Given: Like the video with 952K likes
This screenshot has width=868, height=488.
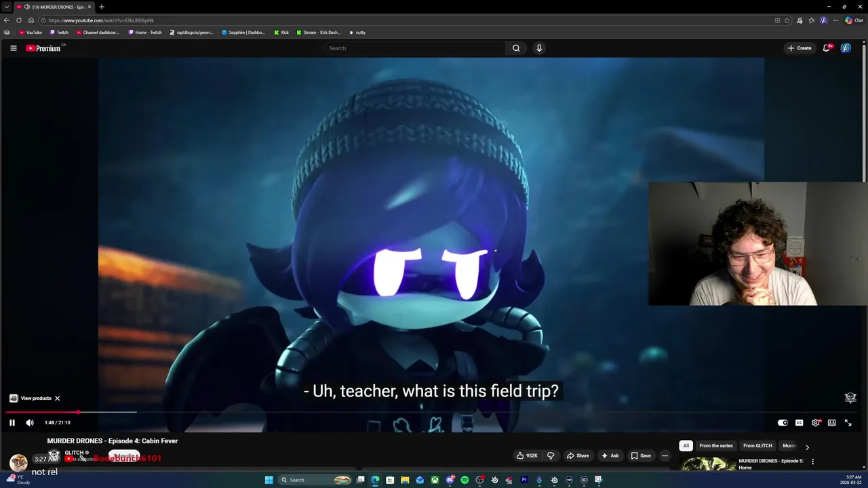Looking at the screenshot, I should 527,455.
